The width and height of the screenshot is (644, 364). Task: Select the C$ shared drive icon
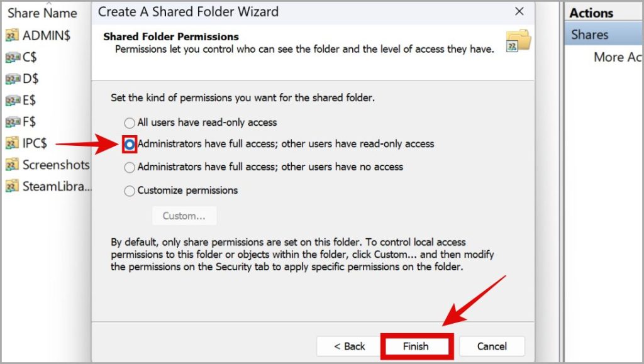[14, 57]
